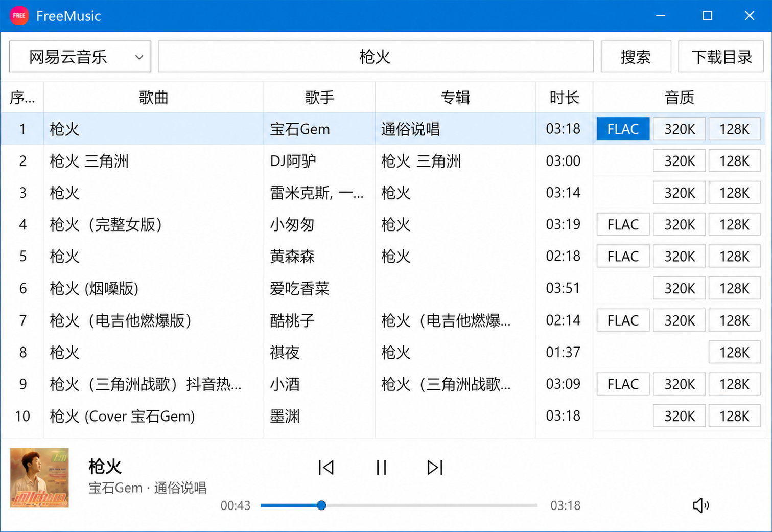Select song 枪火（完整女版）
The image size is (772, 532).
(106, 224)
